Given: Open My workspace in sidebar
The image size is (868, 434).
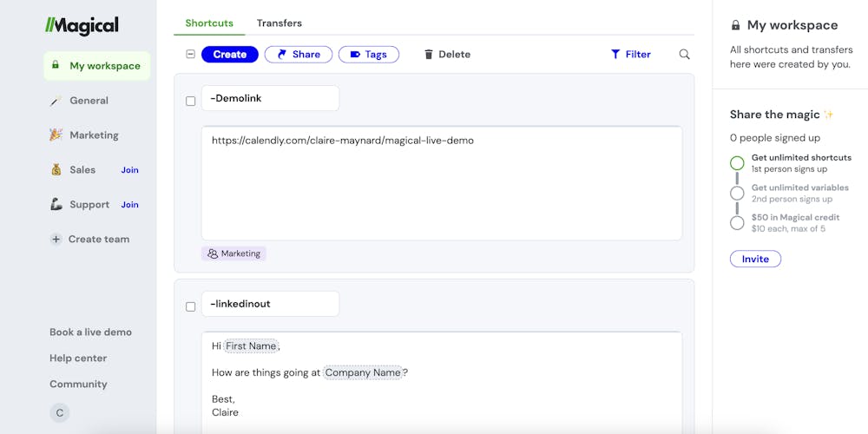Looking at the screenshot, I should pos(97,66).
